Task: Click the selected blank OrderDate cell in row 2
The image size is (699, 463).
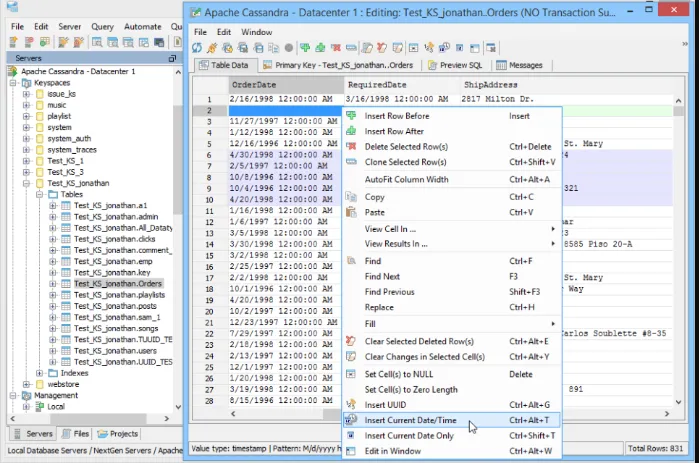Action: click(285, 111)
